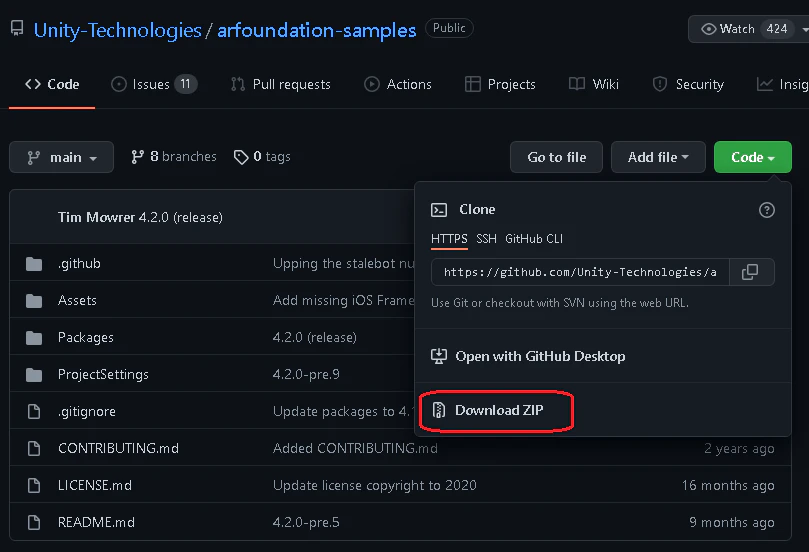
Task: View the 0 tags link
Action: pos(262,156)
